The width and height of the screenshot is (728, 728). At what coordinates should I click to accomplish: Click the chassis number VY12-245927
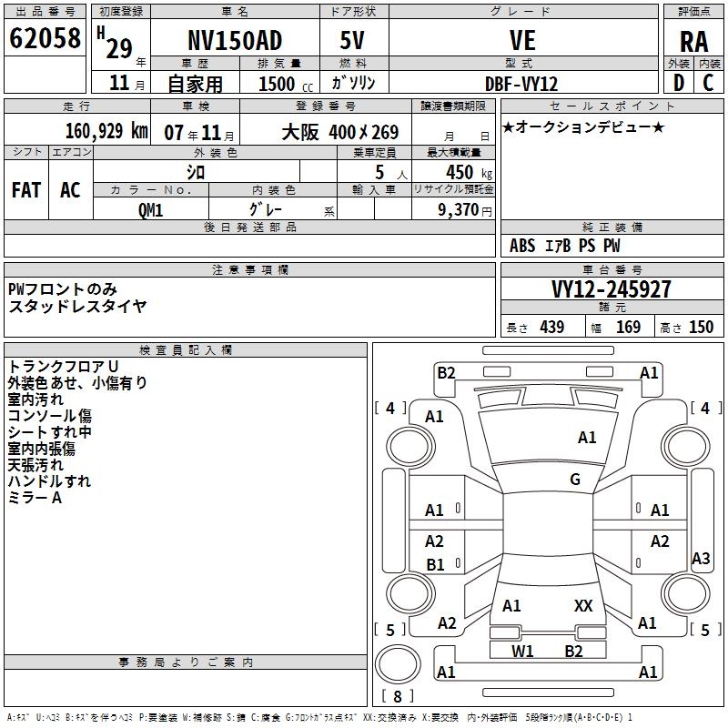[611, 289]
